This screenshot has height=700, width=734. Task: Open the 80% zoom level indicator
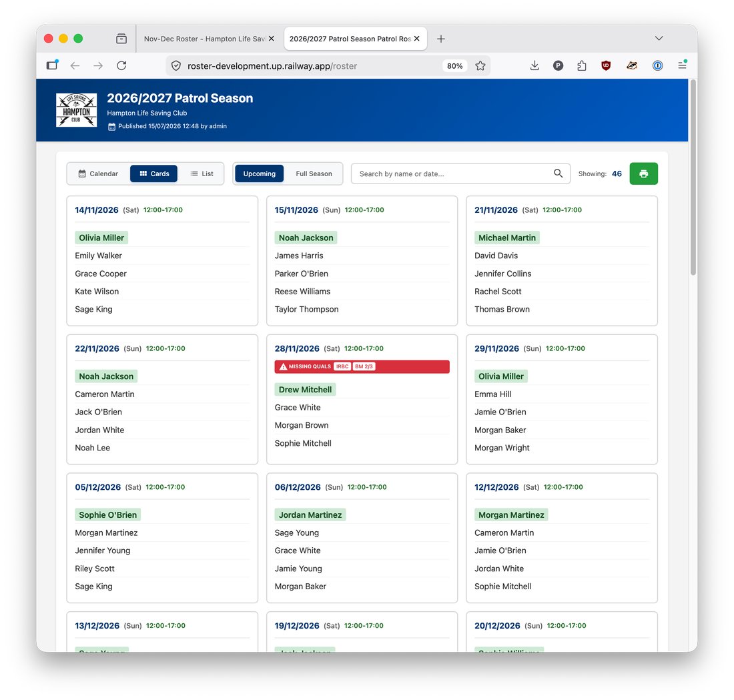tap(454, 66)
